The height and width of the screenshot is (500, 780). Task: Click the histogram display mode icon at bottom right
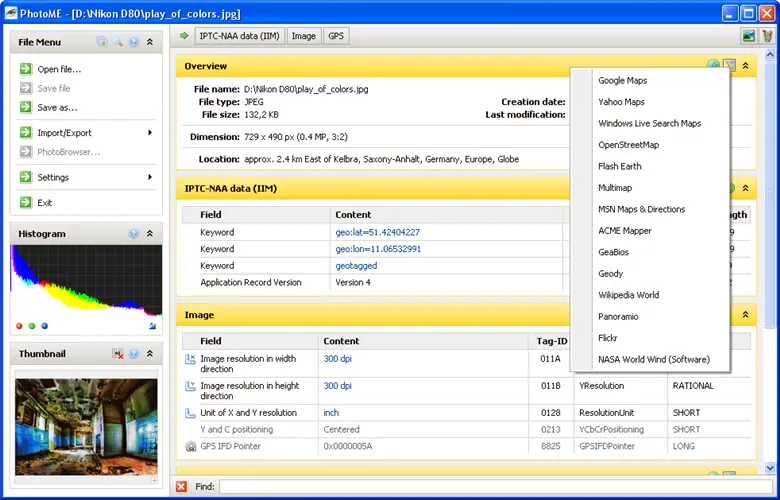[x=152, y=326]
